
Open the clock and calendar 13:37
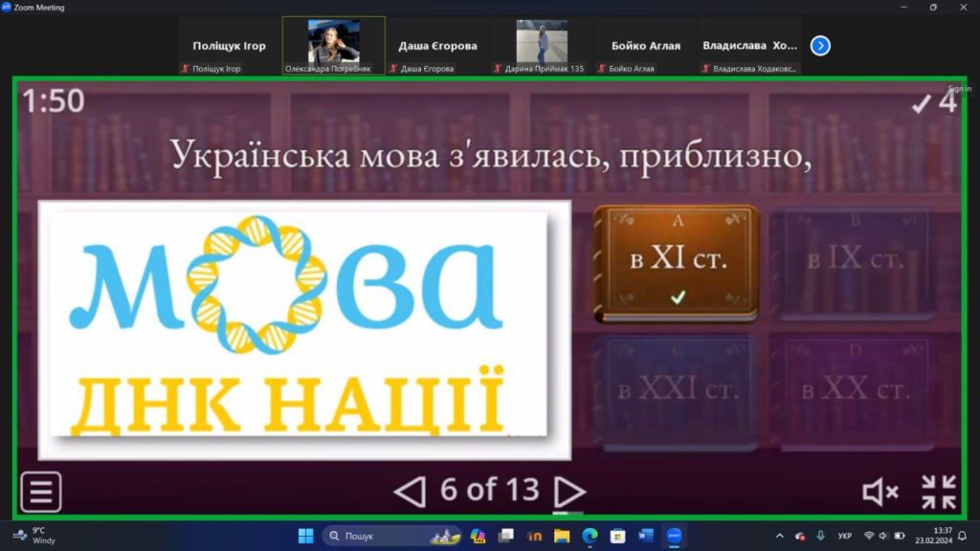pos(934,536)
